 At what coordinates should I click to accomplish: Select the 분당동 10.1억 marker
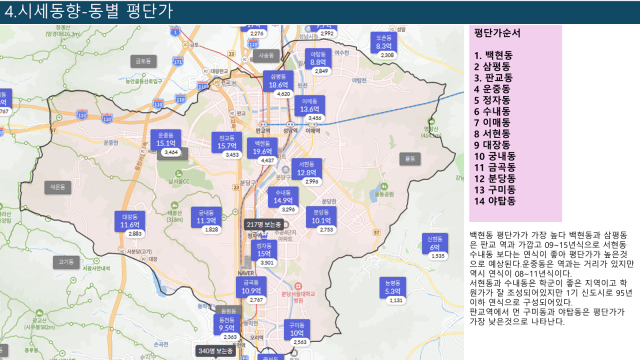coord(321,217)
